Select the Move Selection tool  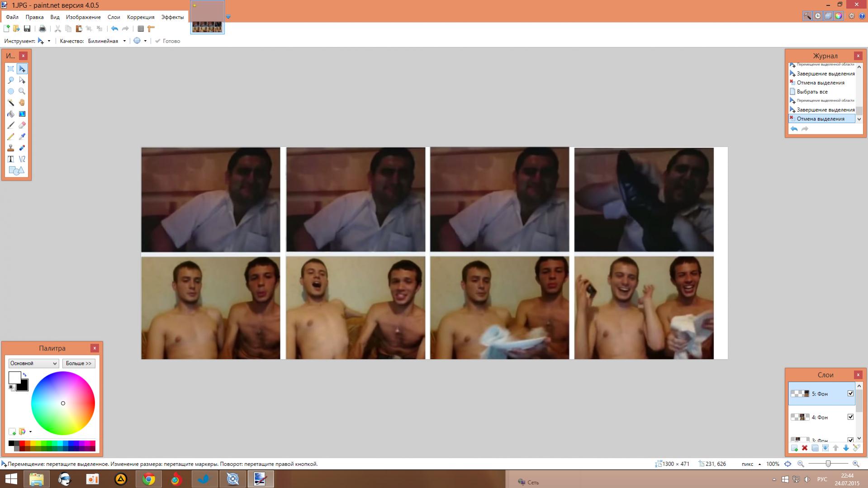pos(22,80)
